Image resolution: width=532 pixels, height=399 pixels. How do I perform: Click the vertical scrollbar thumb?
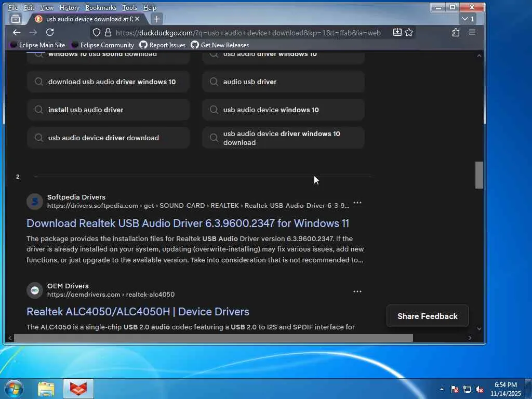[x=479, y=175]
